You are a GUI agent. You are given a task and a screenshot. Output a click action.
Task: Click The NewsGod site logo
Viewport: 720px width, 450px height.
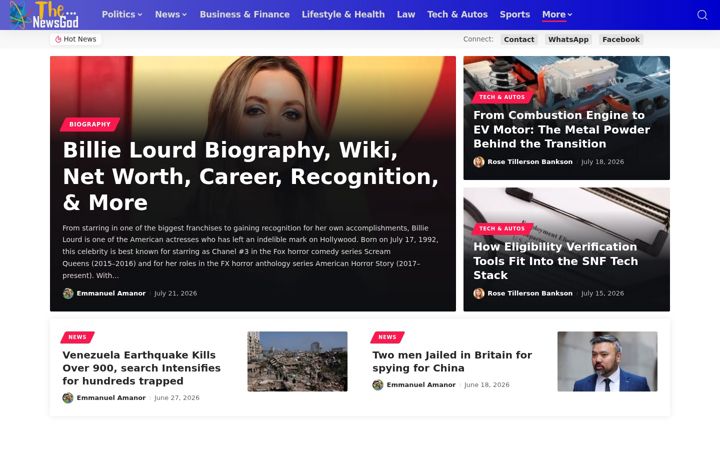coord(44,15)
